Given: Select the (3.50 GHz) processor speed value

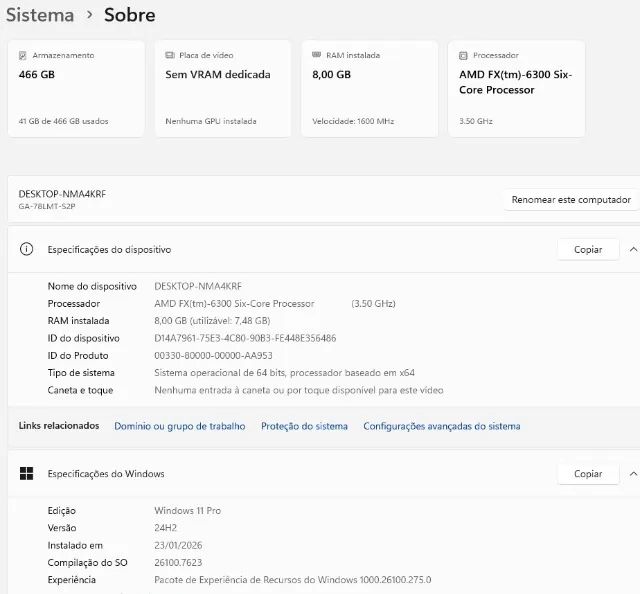Looking at the screenshot, I should pyautogui.click(x=373, y=304).
